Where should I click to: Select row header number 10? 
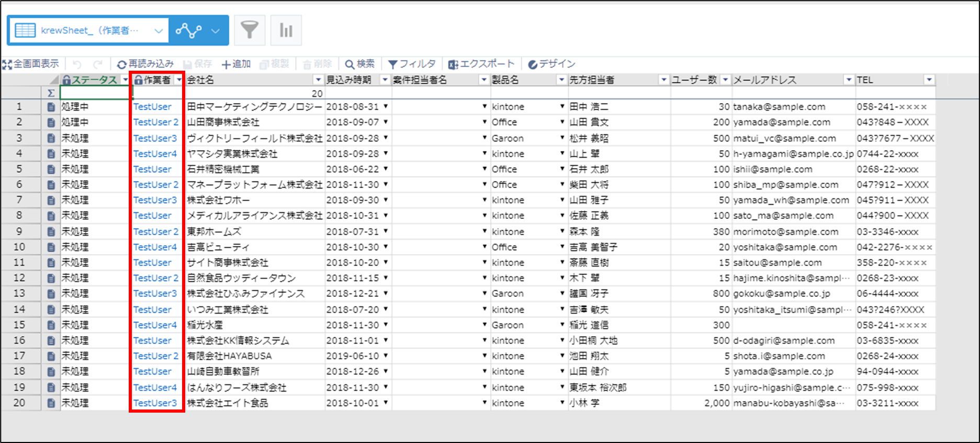(x=19, y=247)
